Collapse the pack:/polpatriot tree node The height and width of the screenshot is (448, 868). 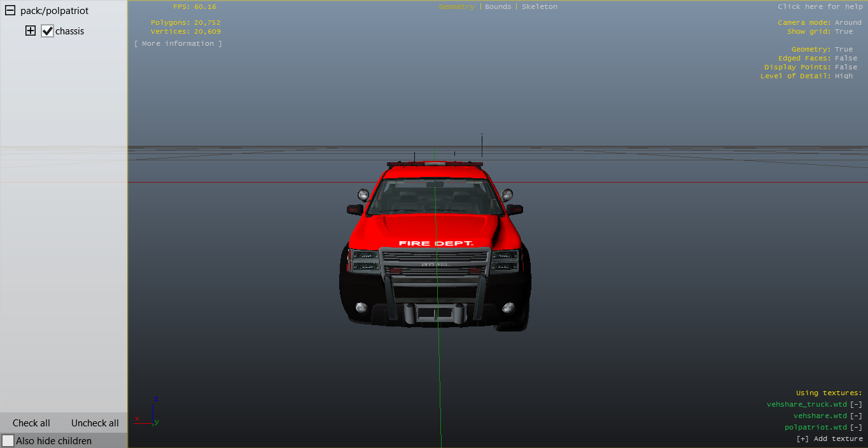(10, 11)
